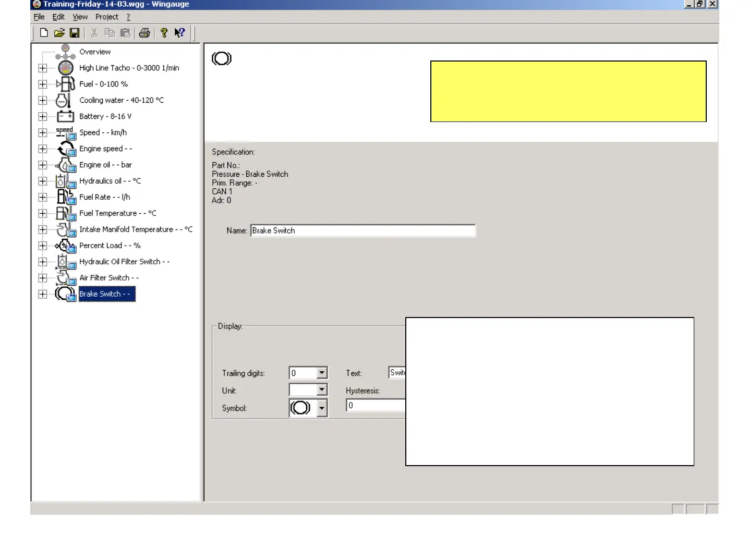Click the Engine speed rotation icon
The image size is (749, 560).
point(66,149)
